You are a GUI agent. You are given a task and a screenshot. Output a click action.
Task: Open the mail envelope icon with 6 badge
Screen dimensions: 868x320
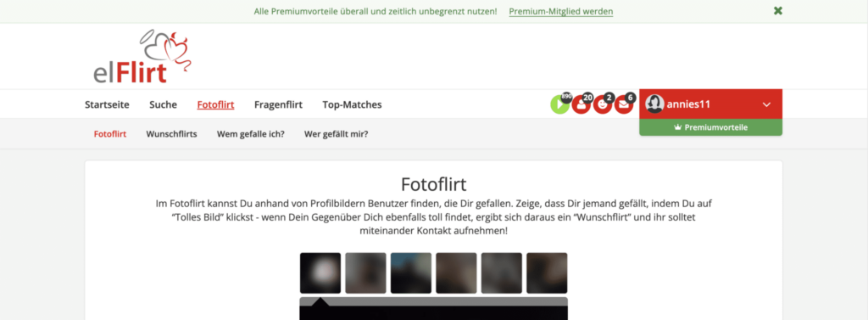point(623,104)
